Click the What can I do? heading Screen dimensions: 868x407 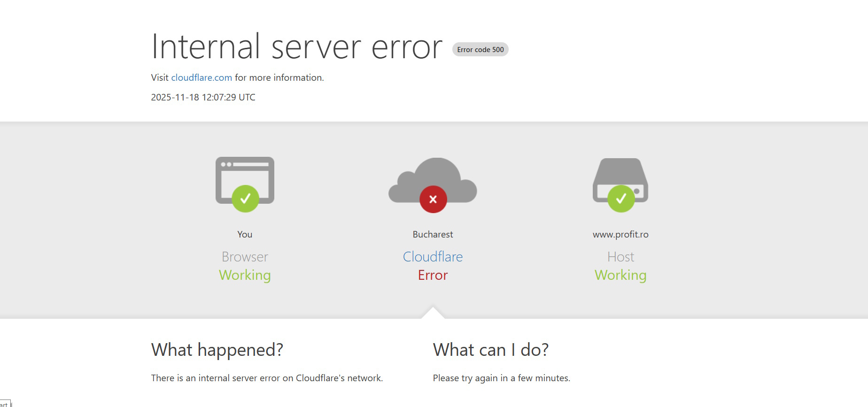click(x=490, y=350)
